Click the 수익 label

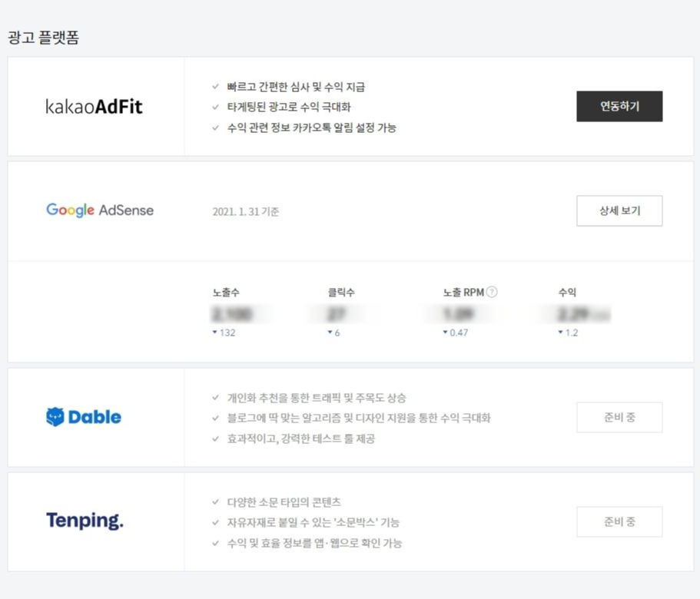pos(567,292)
